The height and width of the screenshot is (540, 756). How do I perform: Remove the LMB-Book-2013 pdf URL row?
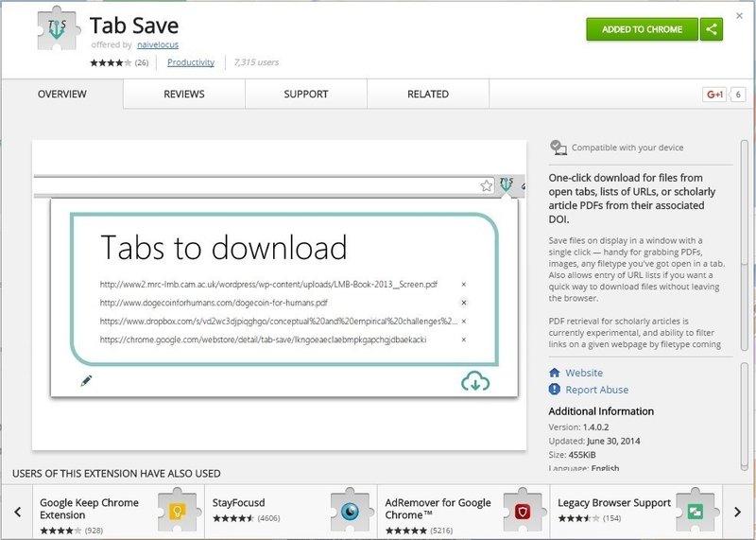[x=463, y=285]
